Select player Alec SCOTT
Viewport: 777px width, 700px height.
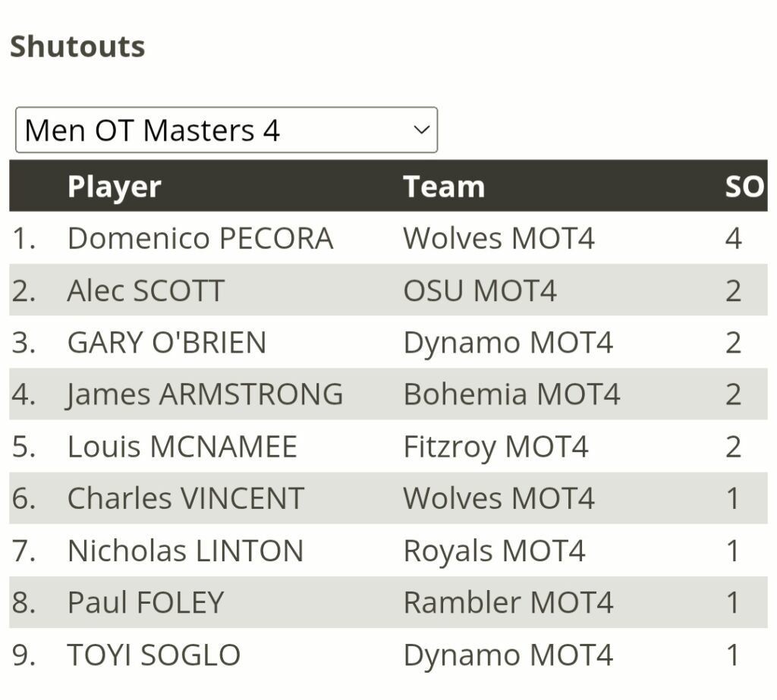(x=146, y=290)
